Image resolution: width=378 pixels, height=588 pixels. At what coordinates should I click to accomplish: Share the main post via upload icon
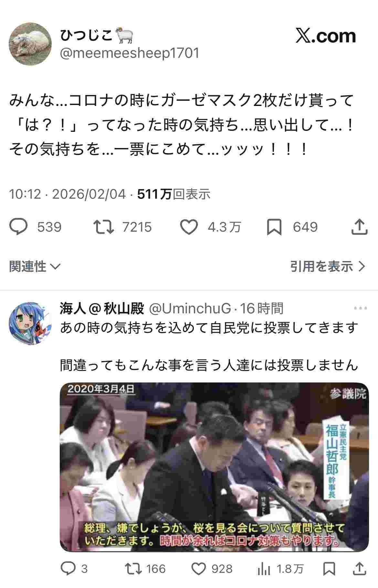(x=359, y=226)
